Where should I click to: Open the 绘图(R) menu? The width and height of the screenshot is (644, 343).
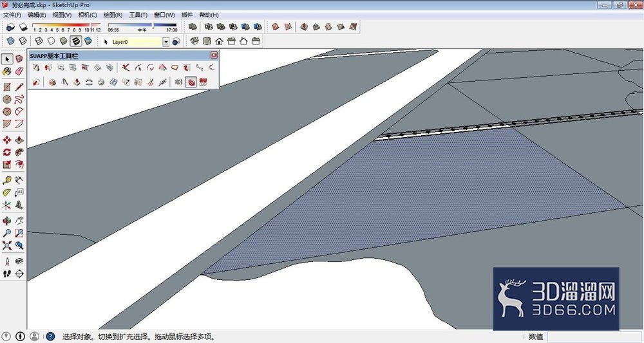(113, 15)
